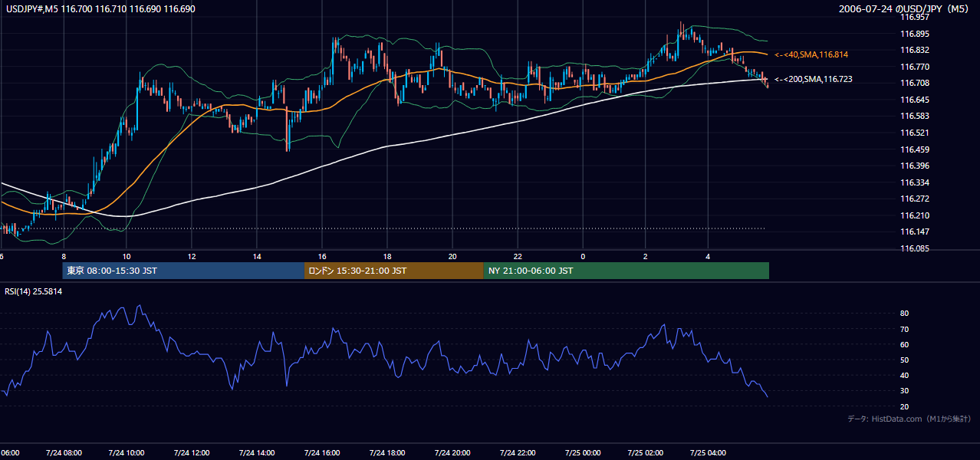Click price axis label 116.210

point(915,215)
